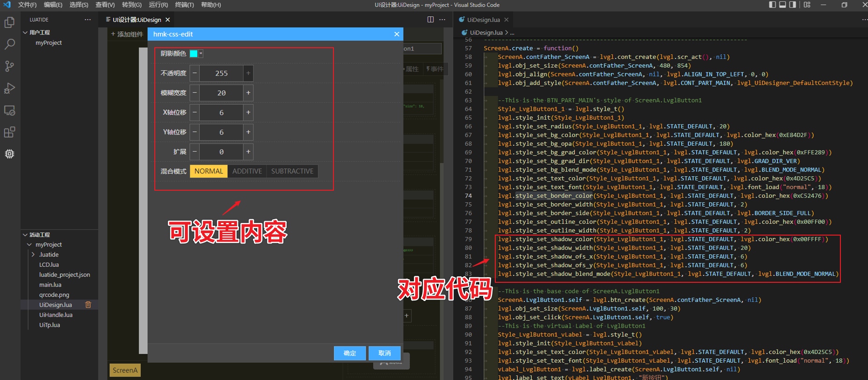
Task: Decrease the 扩展 value
Action: point(195,152)
